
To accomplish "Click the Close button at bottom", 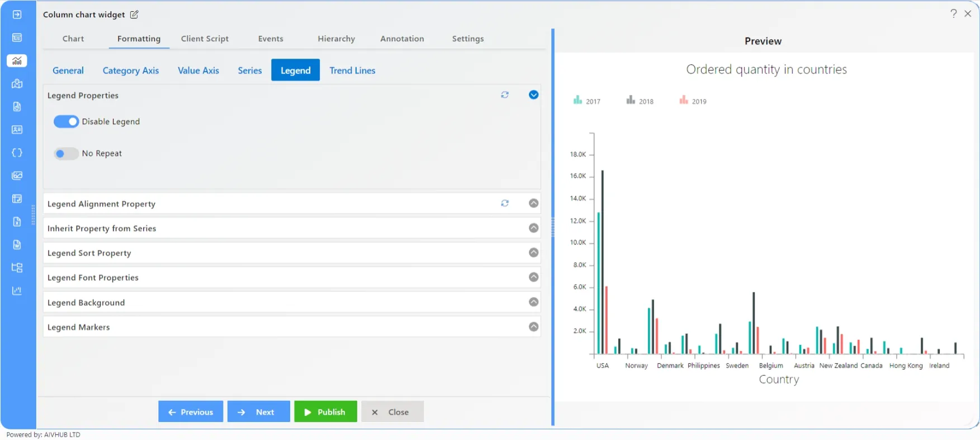I will [x=392, y=411].
